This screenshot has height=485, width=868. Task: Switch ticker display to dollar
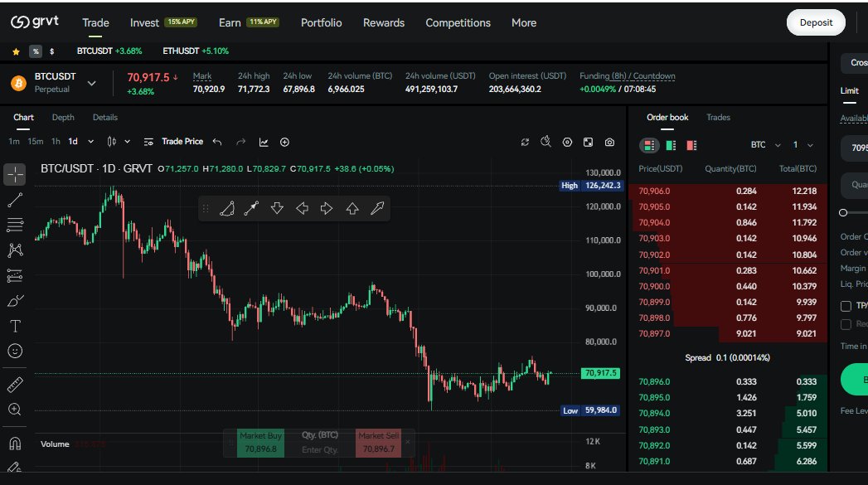pos(51,51)
